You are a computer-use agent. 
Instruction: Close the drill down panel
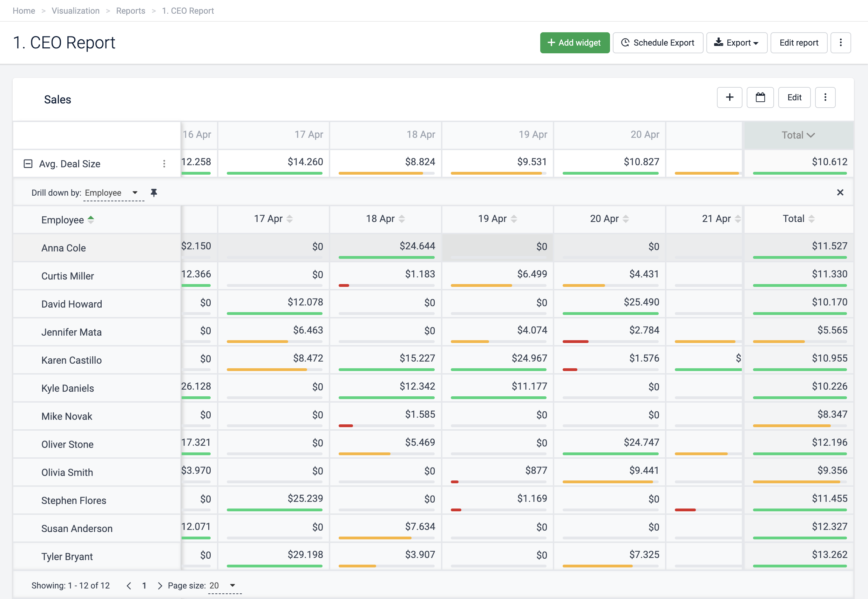[x=840, y=193]
